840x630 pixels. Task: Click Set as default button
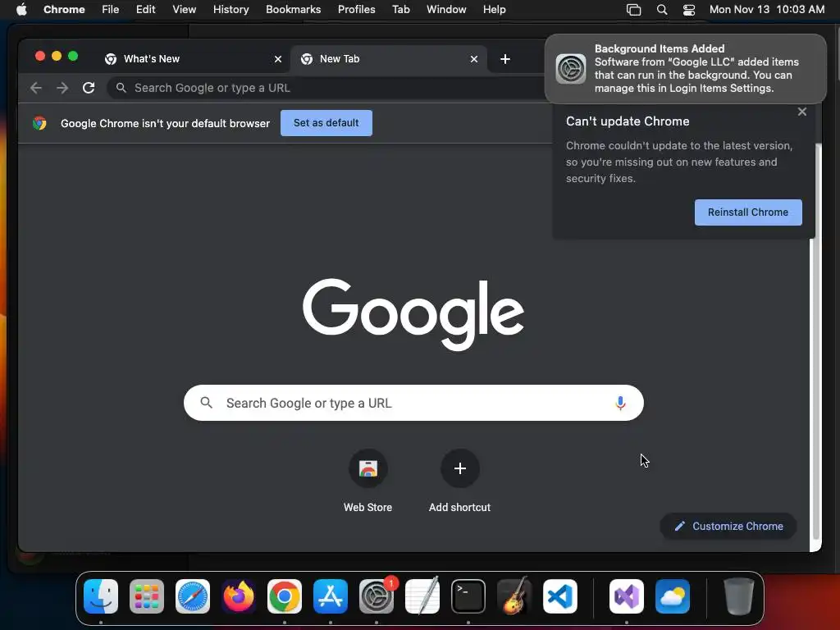[x=326, y=123]
